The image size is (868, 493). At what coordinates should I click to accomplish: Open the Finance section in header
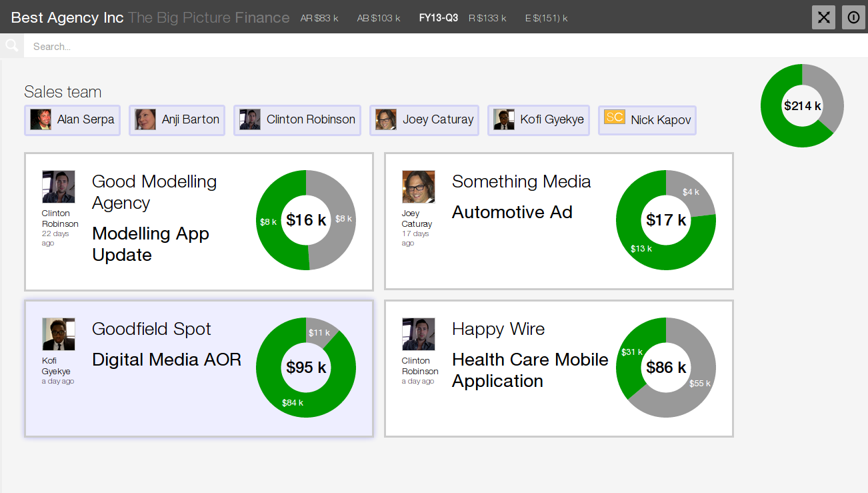pyautogui.click(x=262, y=18)
